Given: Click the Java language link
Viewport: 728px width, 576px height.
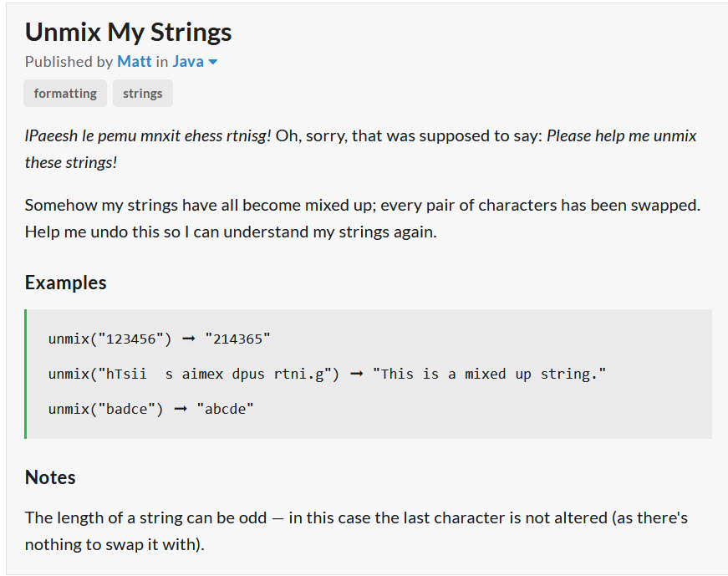Looking at the screenshot, I should (x=188, y=61).
